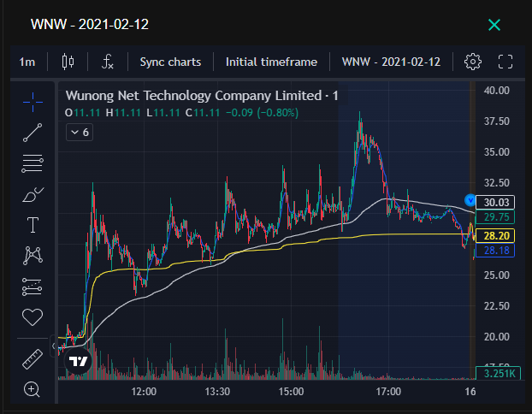Open chart settings gear

pos(473,62)
